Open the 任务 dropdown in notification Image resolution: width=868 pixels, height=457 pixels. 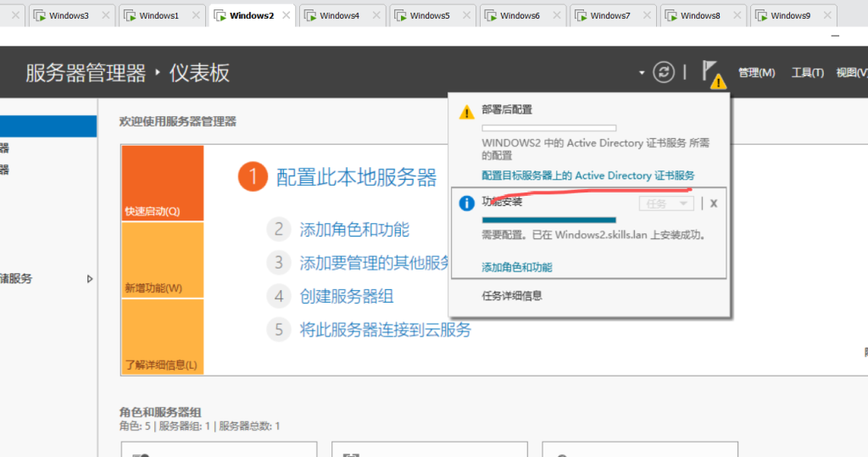666,203
